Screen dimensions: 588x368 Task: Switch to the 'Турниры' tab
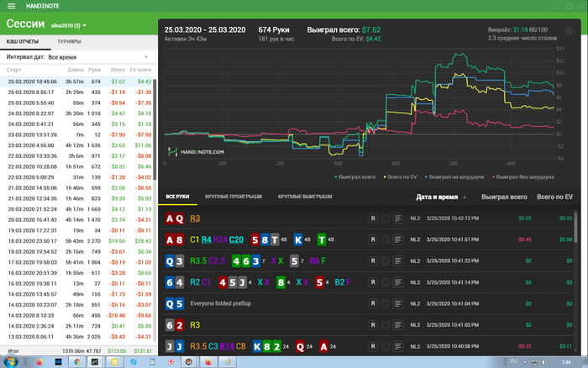(x=69, y=42)
